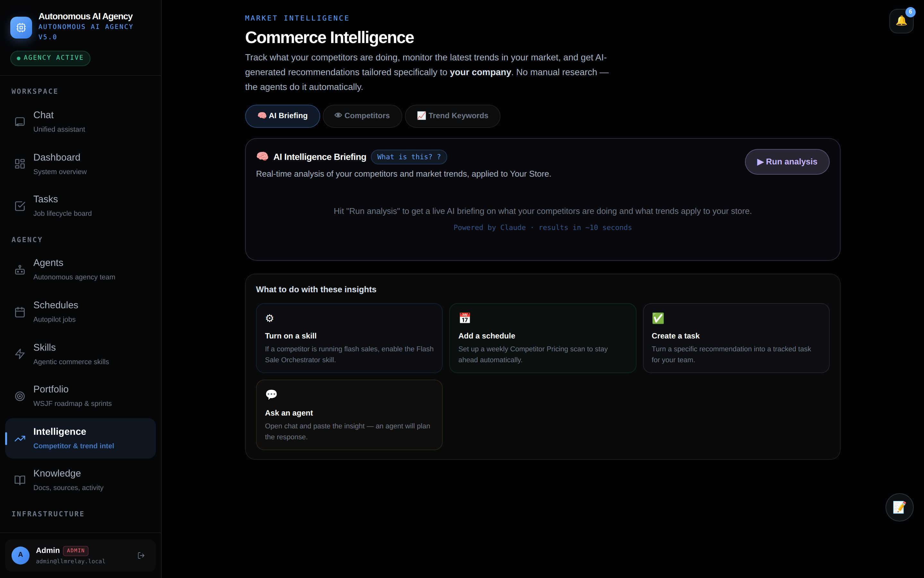Click the gear icon in Turn on a skill

(x=269, y=318)
